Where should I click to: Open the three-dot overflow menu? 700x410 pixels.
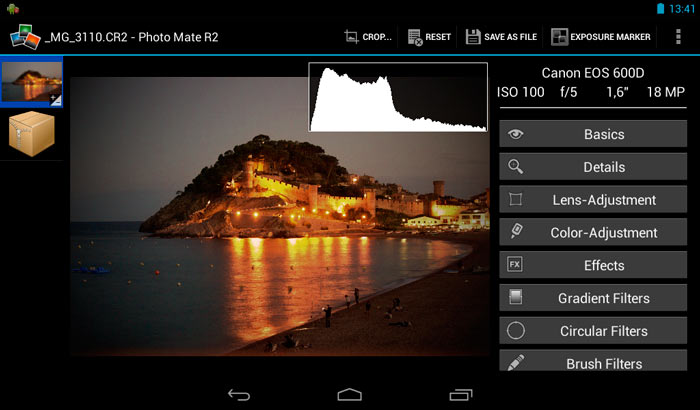(678, 37)
